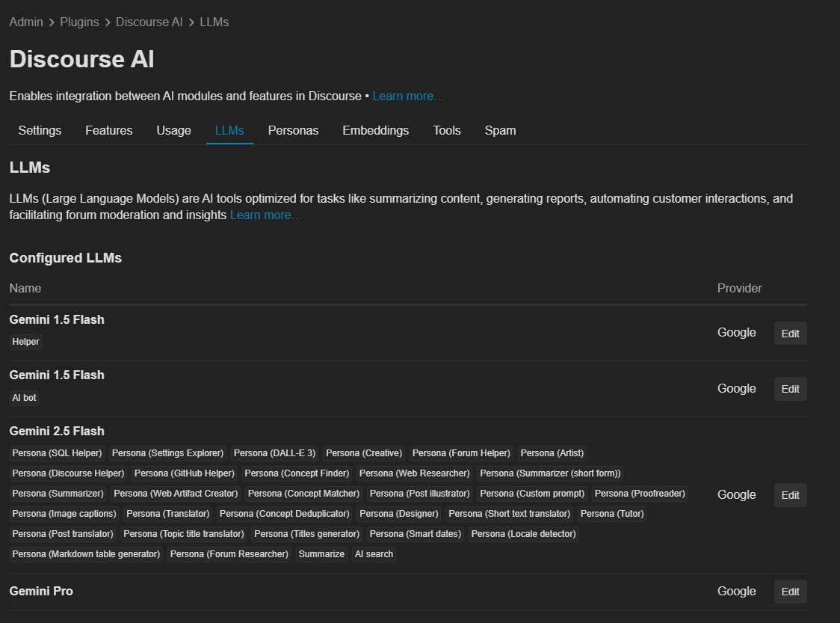Select the LLMs tab
Image resolution: width=840 pixels, height=623 pixels.
click(x=229, y=130)
